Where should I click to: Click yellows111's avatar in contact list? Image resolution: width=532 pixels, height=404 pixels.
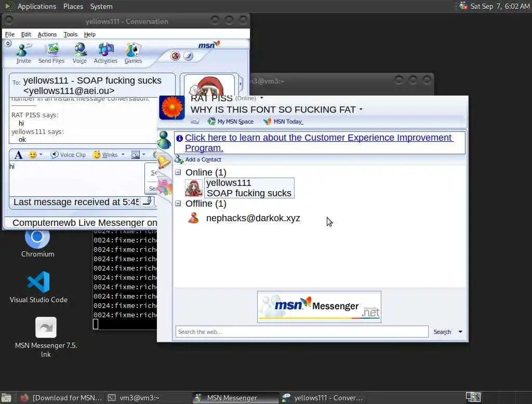(x=194, y=188)
